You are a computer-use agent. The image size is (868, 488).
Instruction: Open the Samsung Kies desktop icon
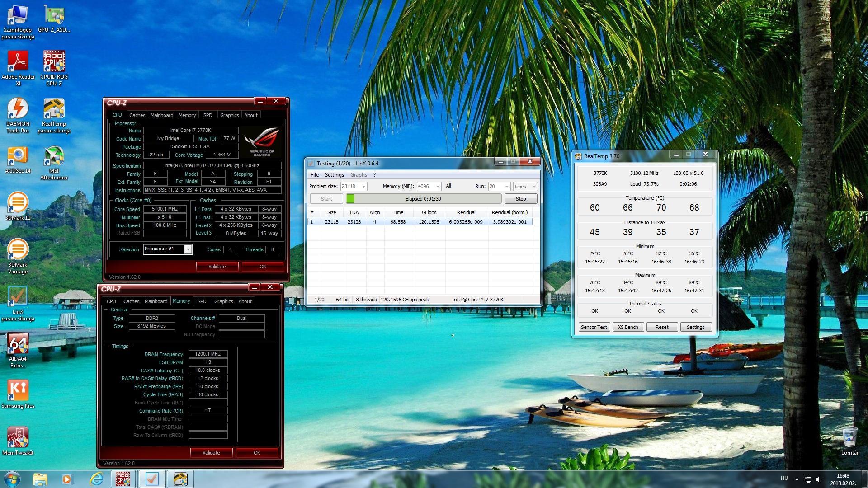(18, 391)
